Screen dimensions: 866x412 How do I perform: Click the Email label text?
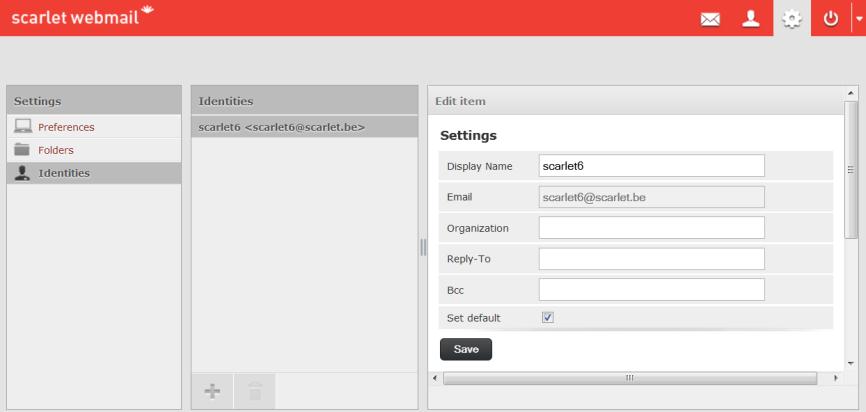(460, 197)
